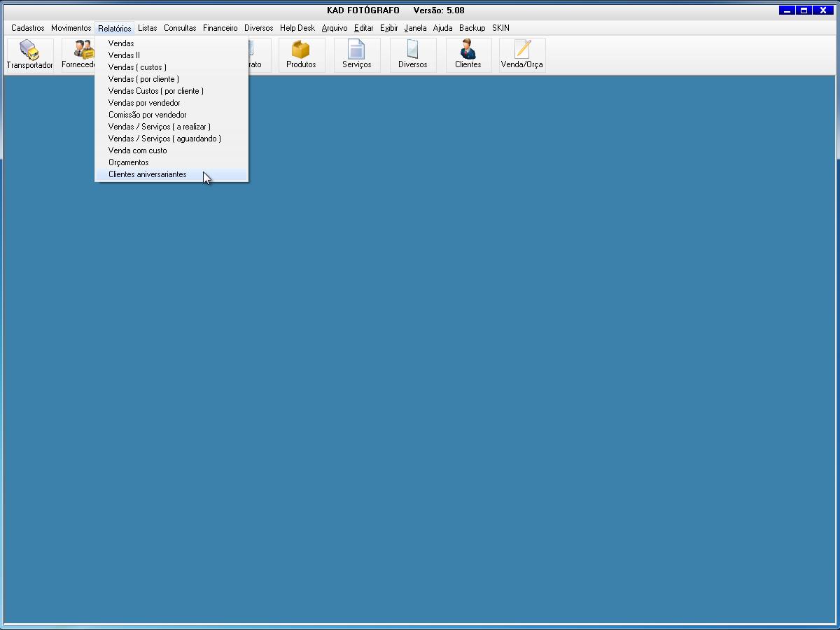This screenshot has width=840, height=630.
Task: Select Venda com custo item
Action: 137,150
